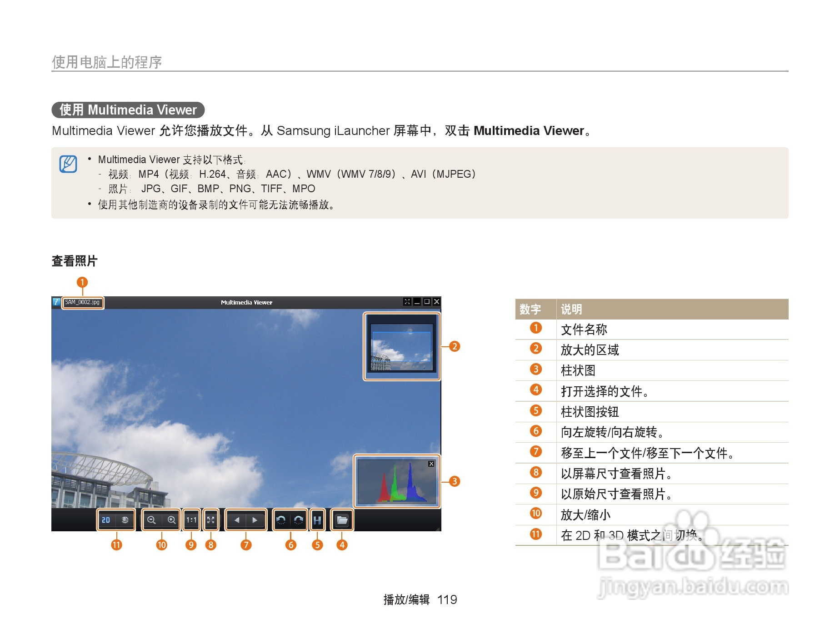Enter full screen via title bar icon

pyautogui.click(x=407, y=302)
